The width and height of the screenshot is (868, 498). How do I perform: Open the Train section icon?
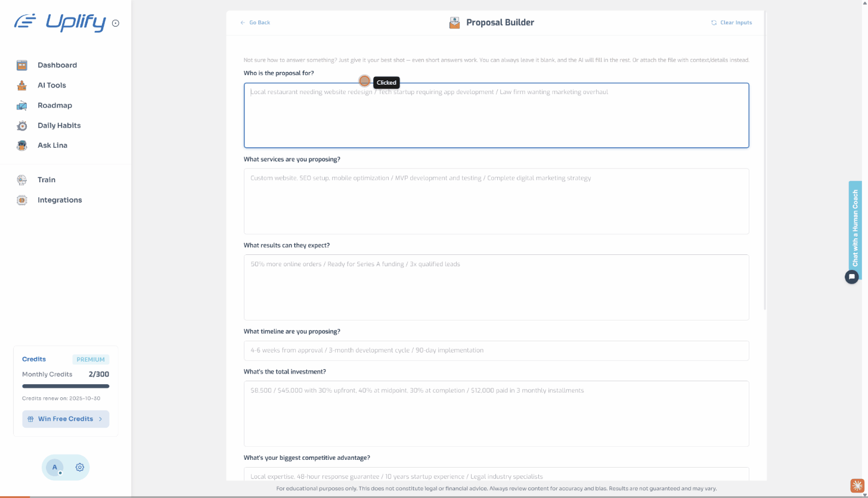pos(22,180)
